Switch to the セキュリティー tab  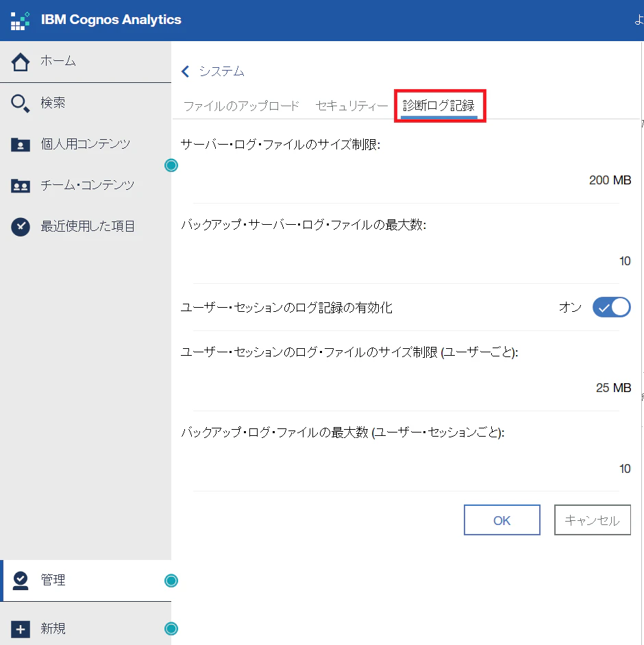pos(351,106)
